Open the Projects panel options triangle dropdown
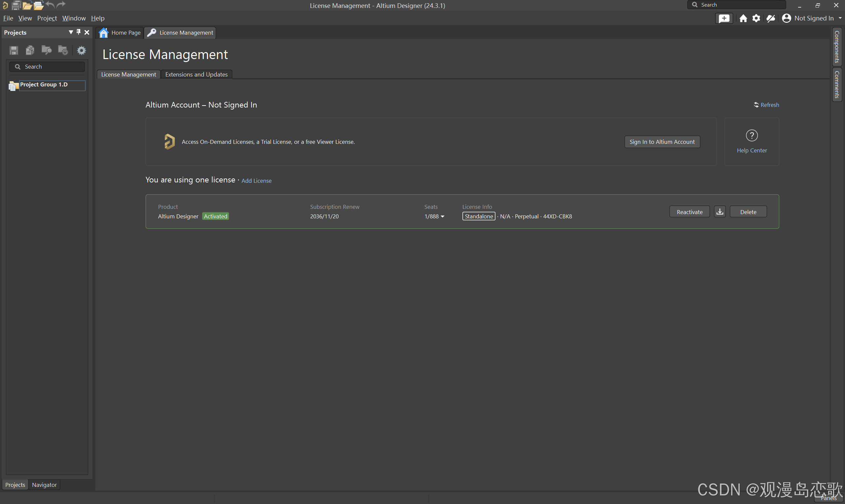 coord(71,32)
